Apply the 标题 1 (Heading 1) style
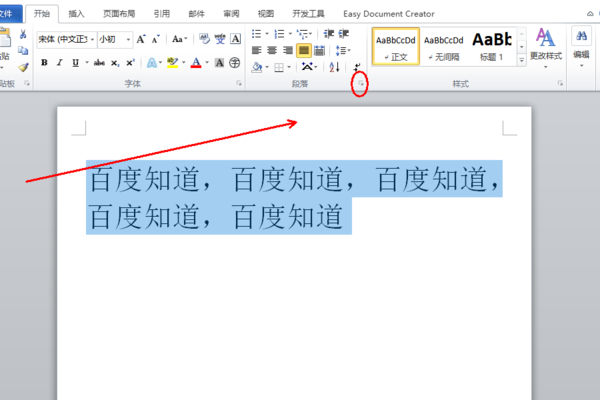 point(492,46)
